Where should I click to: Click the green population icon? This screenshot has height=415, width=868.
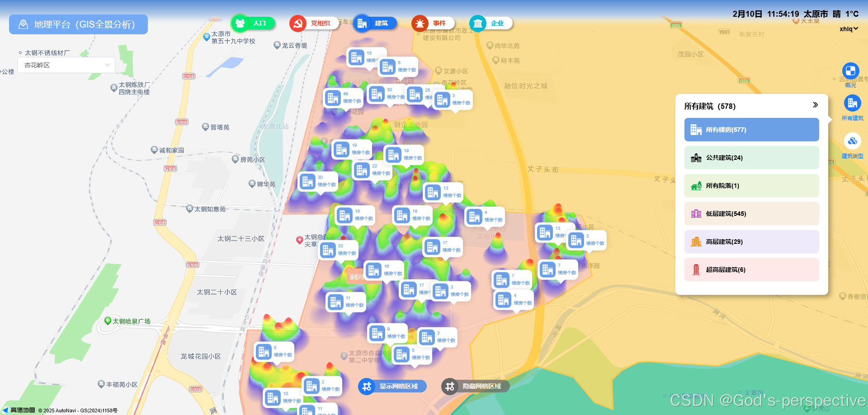click(240, 23)
